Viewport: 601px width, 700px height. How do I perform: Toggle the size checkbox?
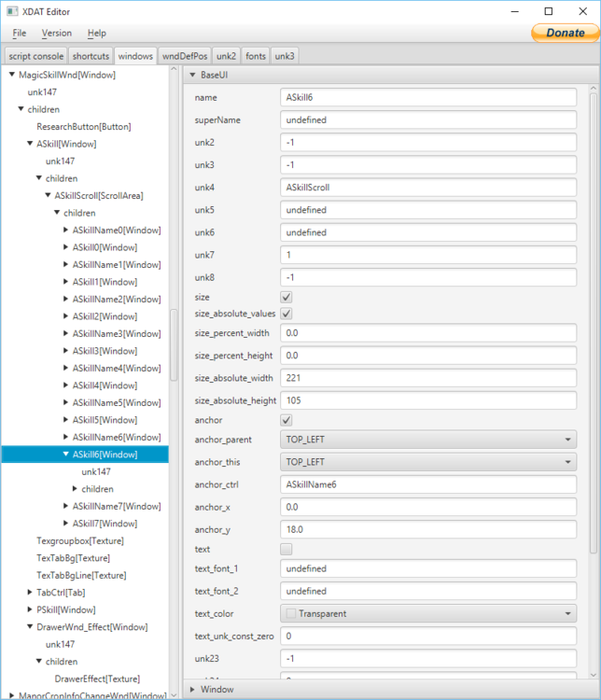287,297
